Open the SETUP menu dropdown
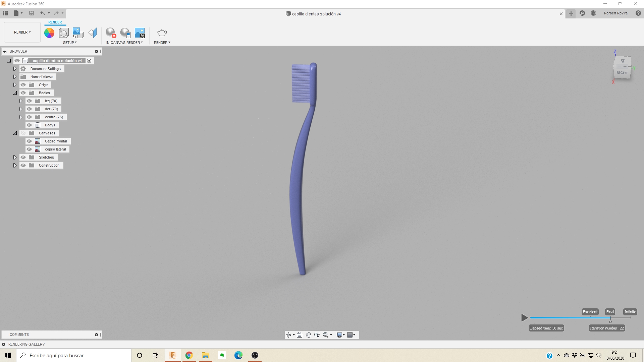This screenshot has width=644, height=362. (70, 43)
